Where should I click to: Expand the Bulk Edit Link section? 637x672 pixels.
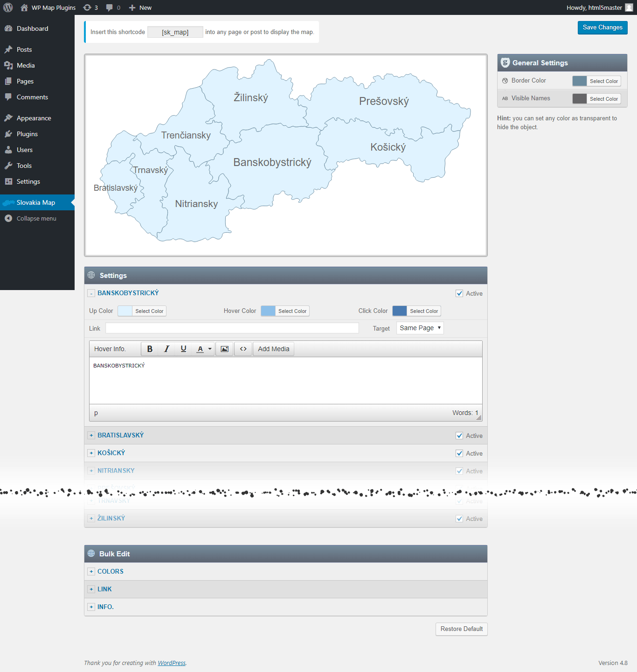91,589
